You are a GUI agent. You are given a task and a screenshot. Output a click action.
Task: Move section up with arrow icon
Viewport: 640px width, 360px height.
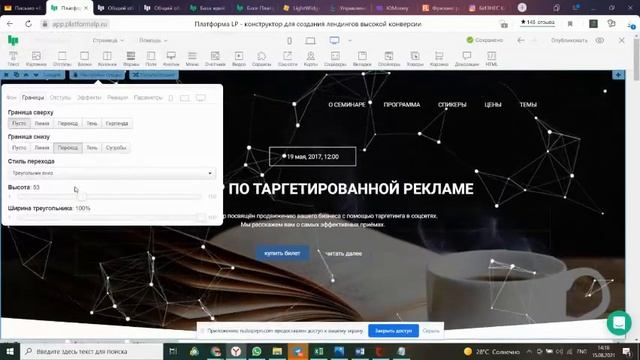[26, 75]
